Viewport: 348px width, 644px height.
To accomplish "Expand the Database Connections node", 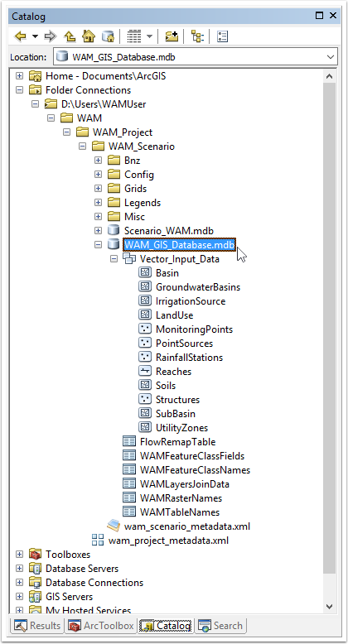I will [x=19, y=583].
